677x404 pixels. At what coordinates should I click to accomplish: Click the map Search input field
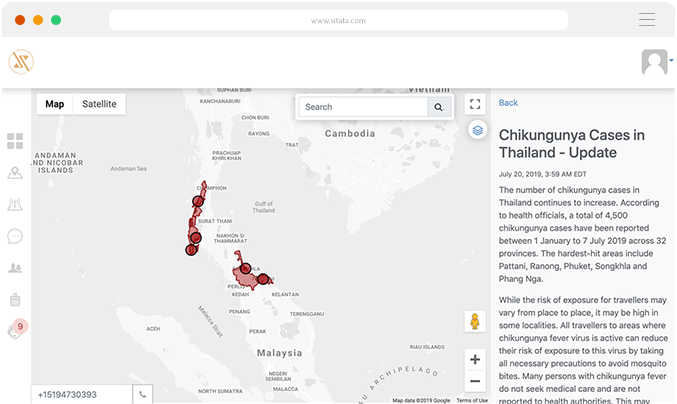point(363,107)
